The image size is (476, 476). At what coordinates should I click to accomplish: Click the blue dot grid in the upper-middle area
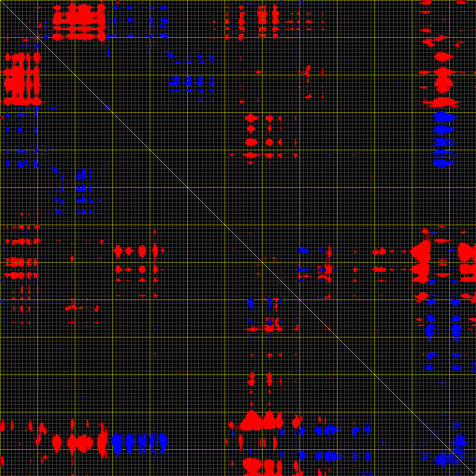coord(189,84)
